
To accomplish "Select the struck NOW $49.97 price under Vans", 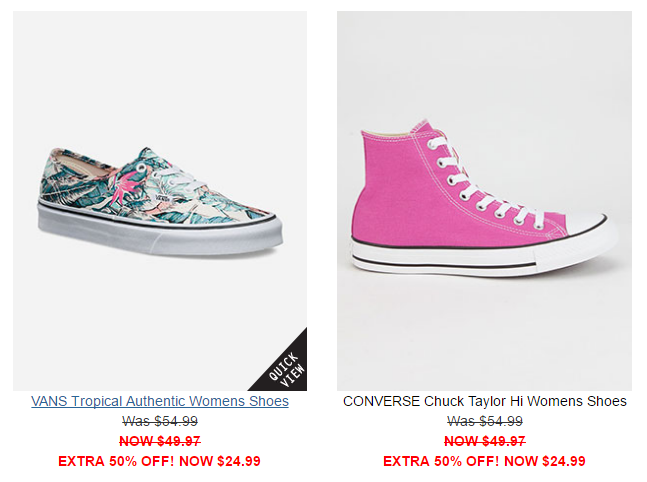I will point(160,441).
